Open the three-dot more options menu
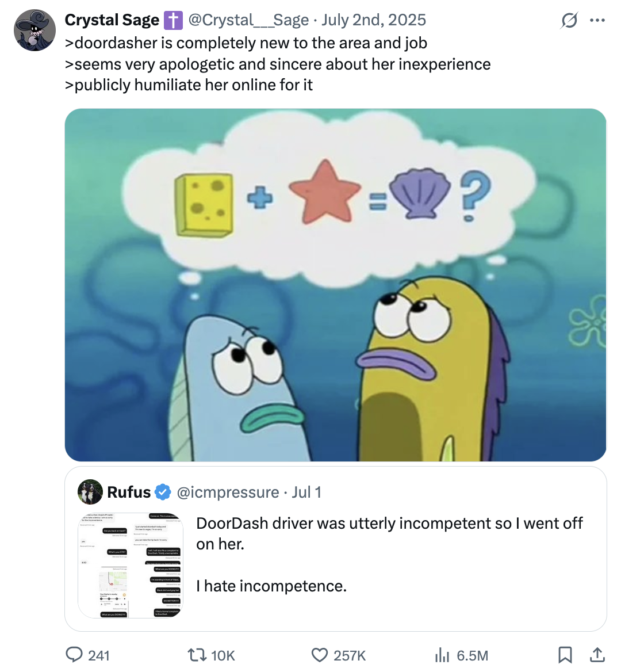The width and height of the screenshot is (621, 672). [x=597, y=21]
